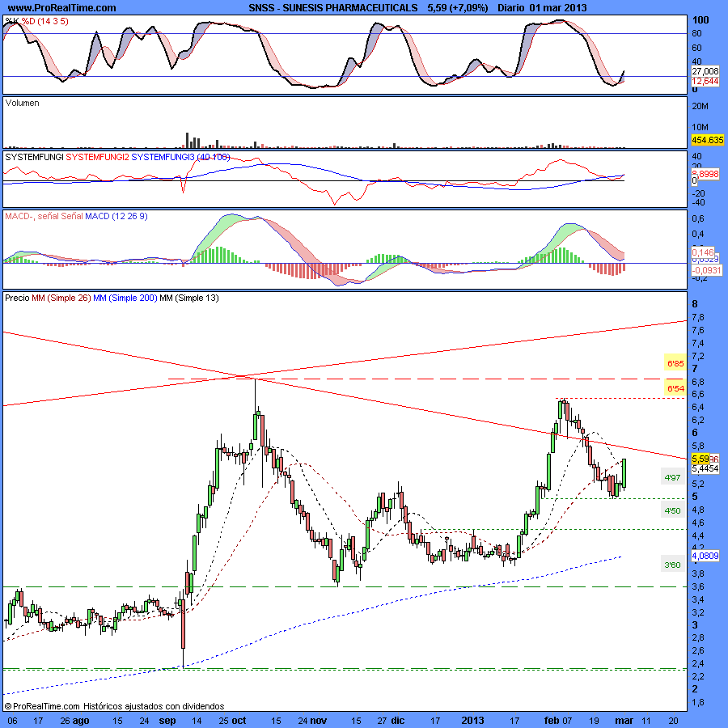Click the 4'50 support level tag
This screenshot has width=728, height=728.
[x=672, y=510]
